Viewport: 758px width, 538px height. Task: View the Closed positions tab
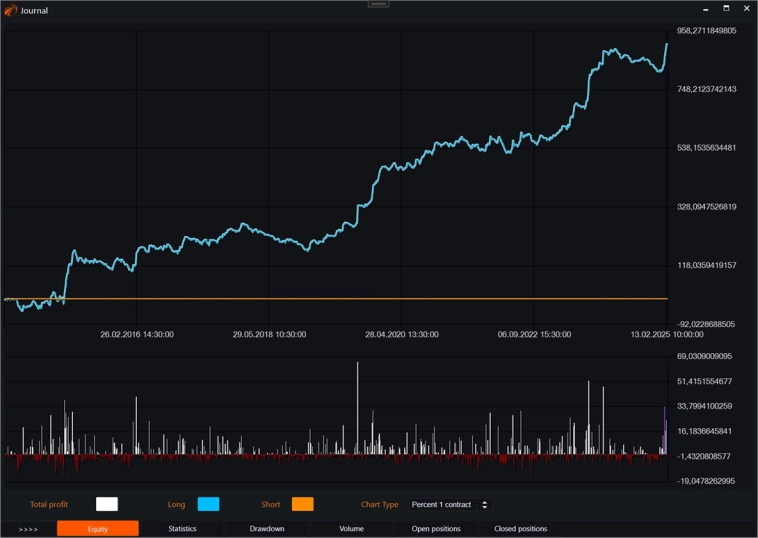[x=521, y=528]
